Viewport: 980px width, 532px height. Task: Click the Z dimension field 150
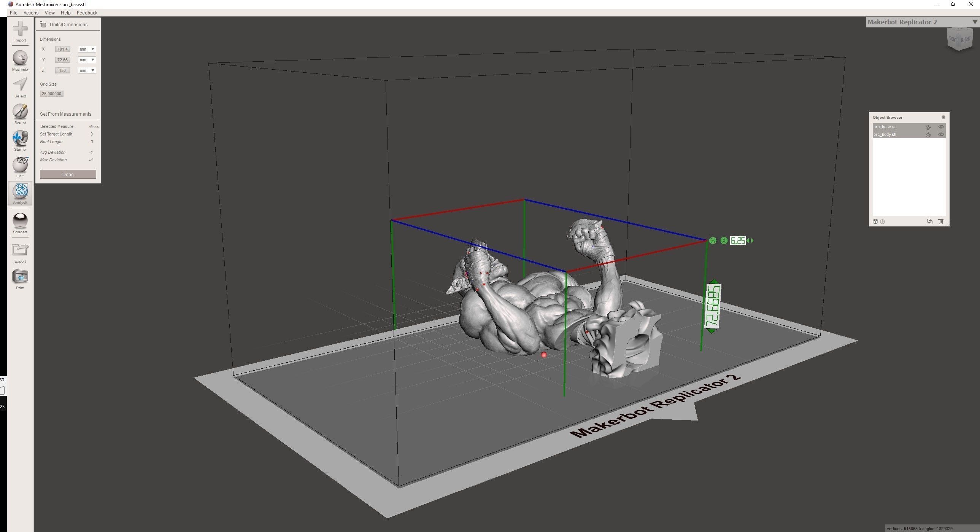(62, 70)
